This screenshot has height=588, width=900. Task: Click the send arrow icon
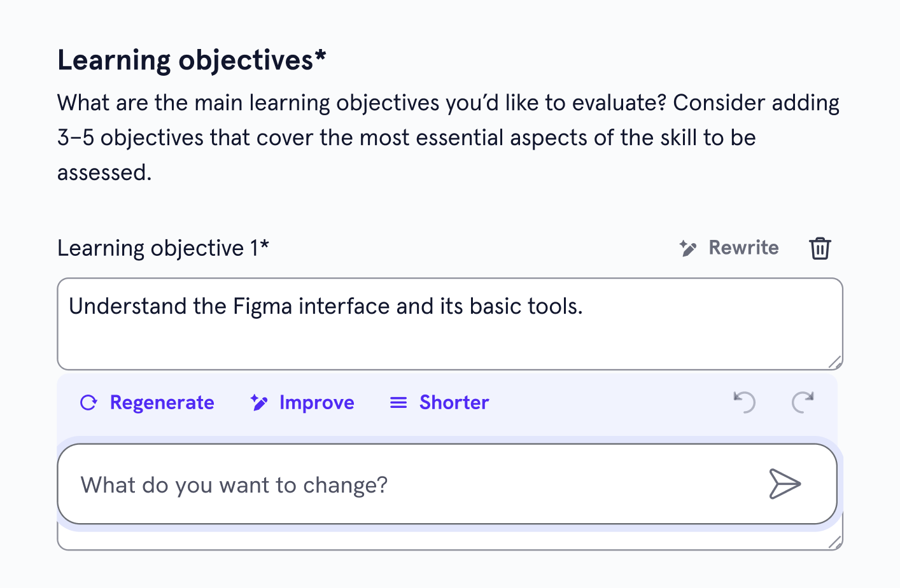click(x=785, y=484)
